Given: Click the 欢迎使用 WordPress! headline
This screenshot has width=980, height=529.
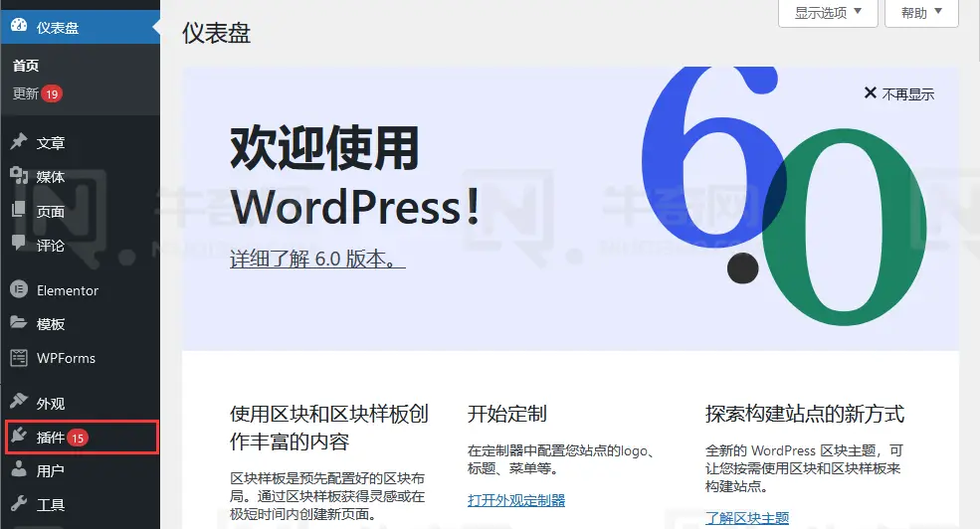Looking at the screenshot, I should click(x=355, y=175).
